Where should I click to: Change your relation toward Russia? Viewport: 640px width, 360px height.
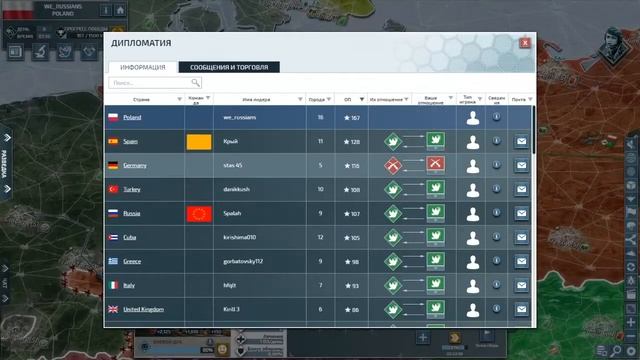coord(436,213)
